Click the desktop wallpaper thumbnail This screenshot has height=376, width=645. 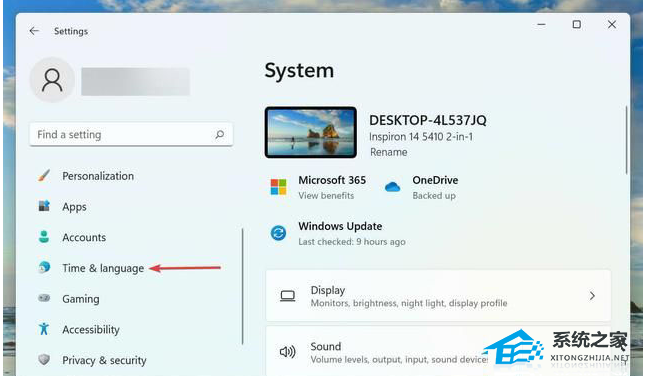click(x=311, y=132)
